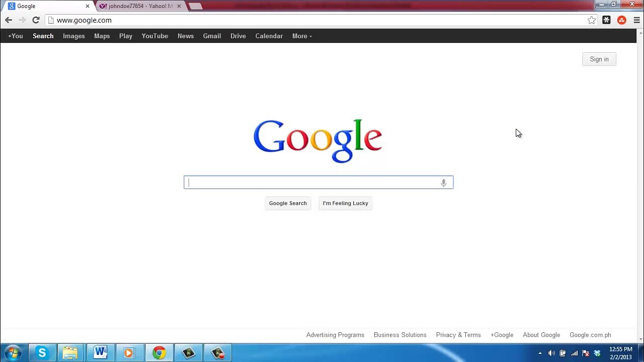Viewport: 644px width, 362px height.
Task: Go to Google.com.ph link
Action: click(x=590, y=335)
